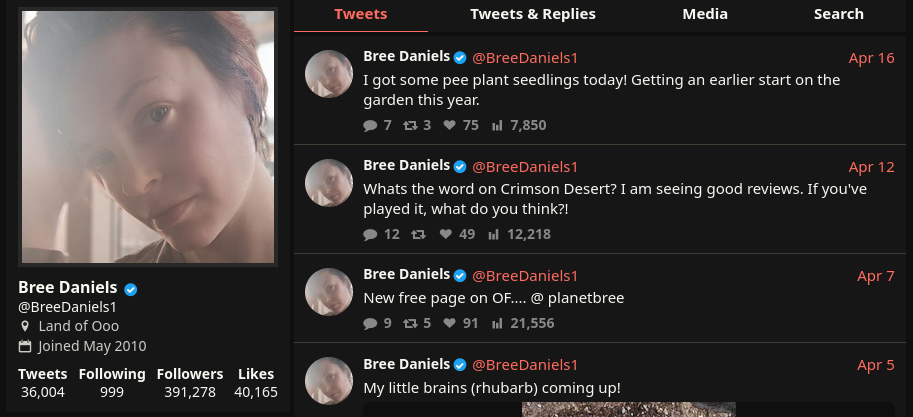Open the Apr 16 tweet date link
The width and height of the screenshot is (913, 417).
pos(871,58)
